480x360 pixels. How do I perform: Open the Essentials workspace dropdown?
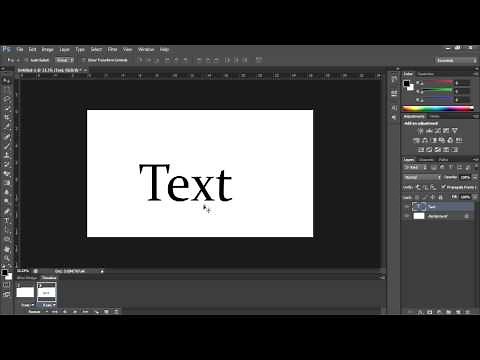coord(457,60)
